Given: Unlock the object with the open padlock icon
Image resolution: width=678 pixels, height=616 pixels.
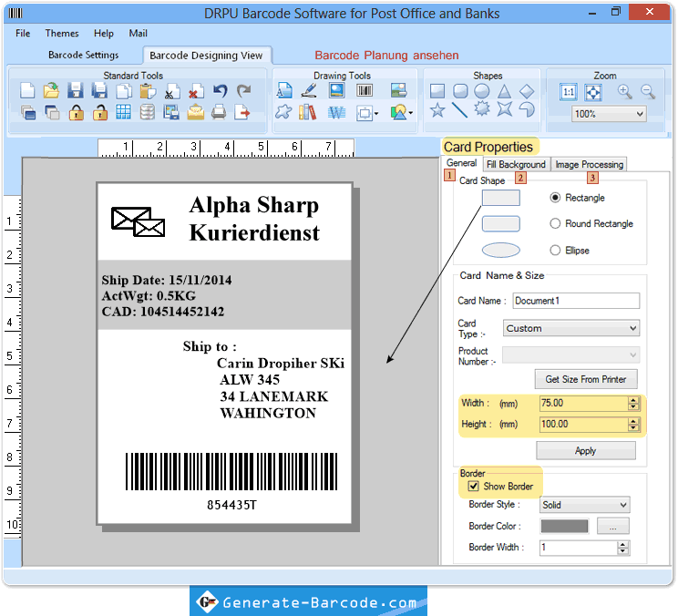Looking at the screenshot, I should (x=100, y=113).
